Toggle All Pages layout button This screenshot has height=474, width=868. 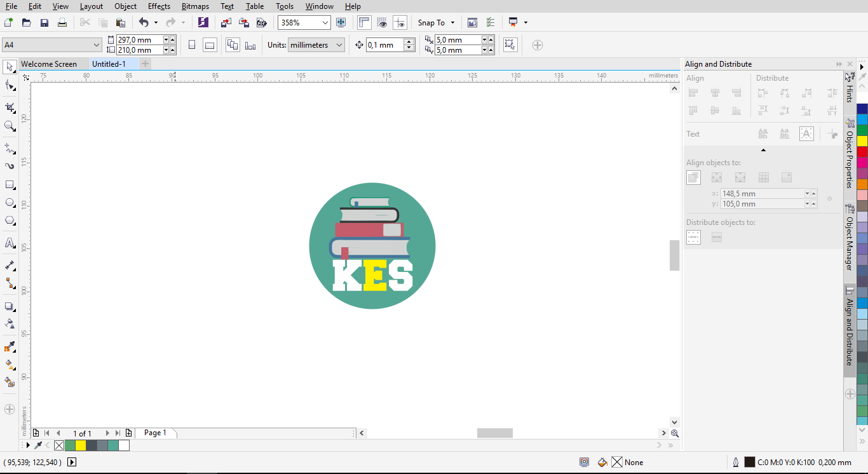point(233,45)
